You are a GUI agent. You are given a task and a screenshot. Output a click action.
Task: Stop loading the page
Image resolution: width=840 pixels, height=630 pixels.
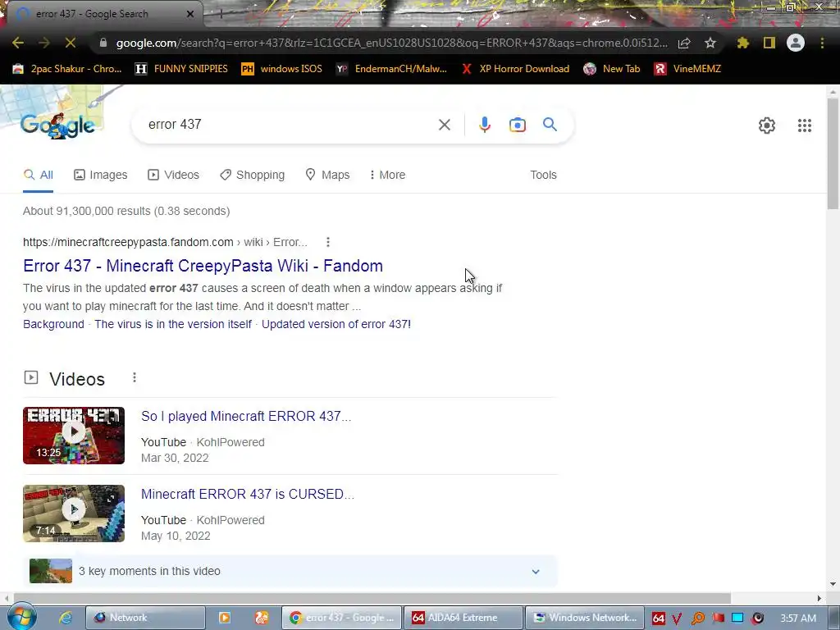click(x=71, y=43)
